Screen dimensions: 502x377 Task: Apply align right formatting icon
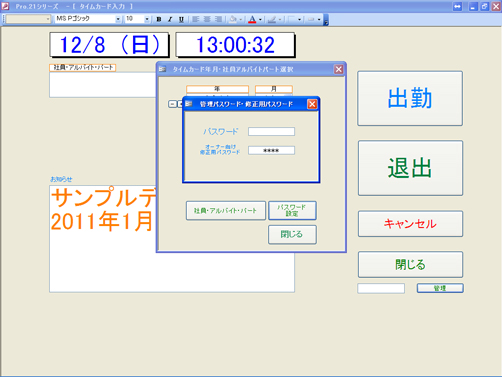click(218, 19)
